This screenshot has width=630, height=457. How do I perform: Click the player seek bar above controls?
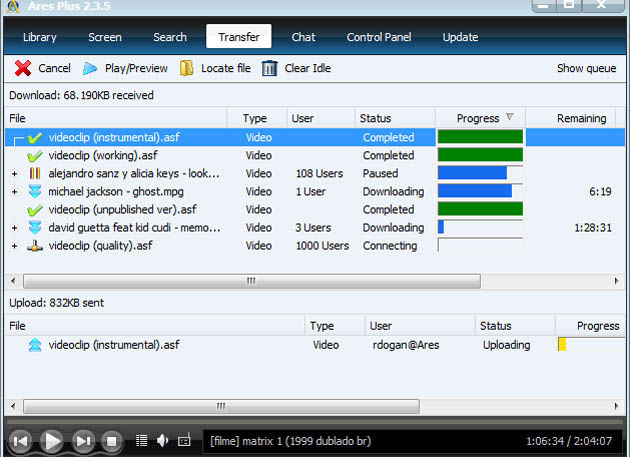pyautogui.click(x=315, y=421)
